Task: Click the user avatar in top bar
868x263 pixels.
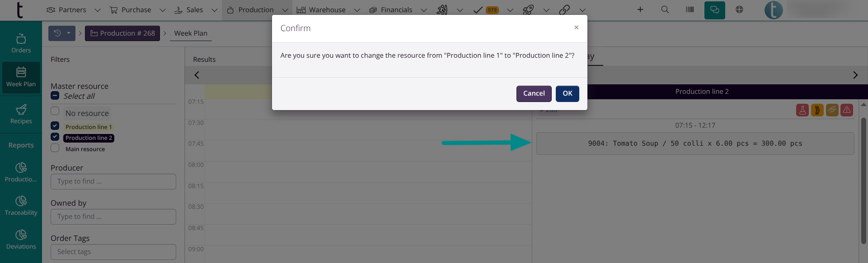Action: (x=774, y=10)
